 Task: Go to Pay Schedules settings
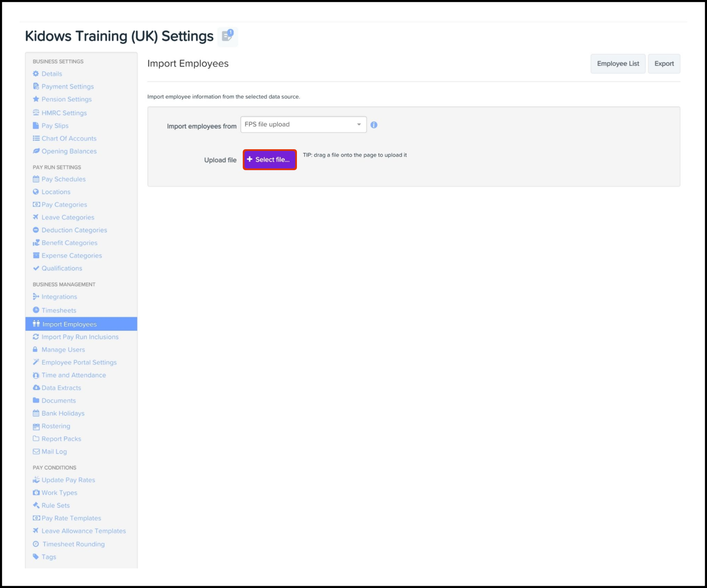click(x=63, y=179)
